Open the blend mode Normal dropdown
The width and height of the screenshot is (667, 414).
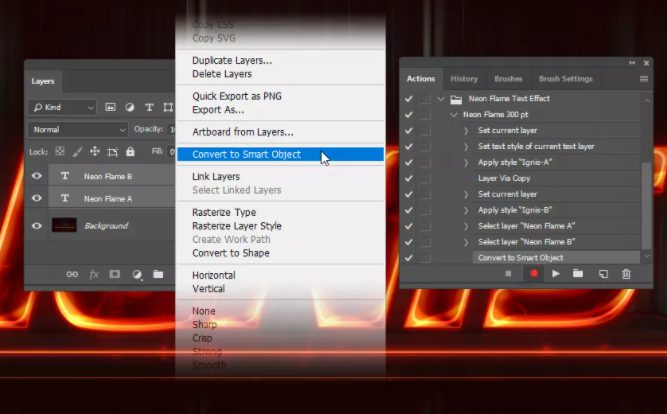tap(79, 130)
